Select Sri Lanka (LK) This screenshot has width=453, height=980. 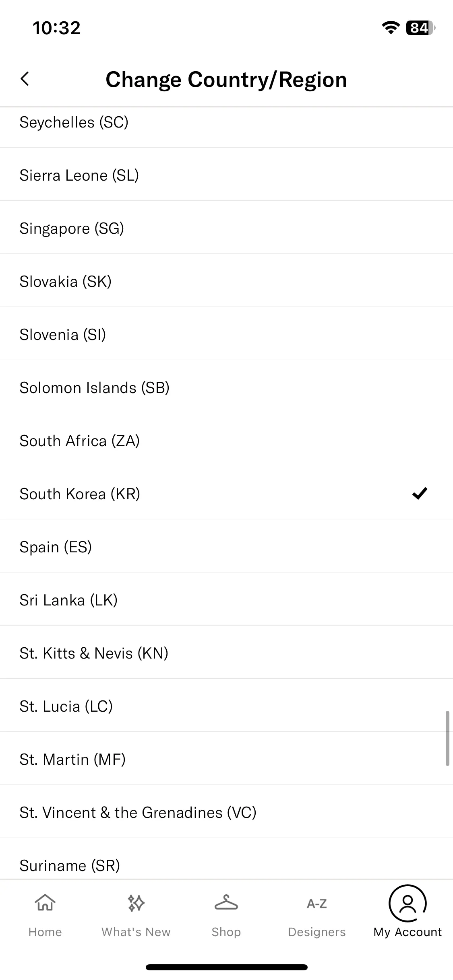point(226,599)
